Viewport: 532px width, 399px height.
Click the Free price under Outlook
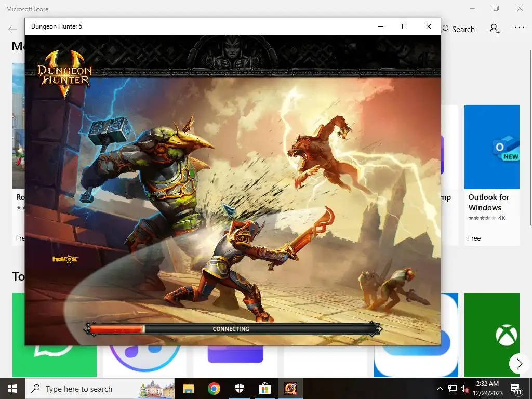click(474, 238)
